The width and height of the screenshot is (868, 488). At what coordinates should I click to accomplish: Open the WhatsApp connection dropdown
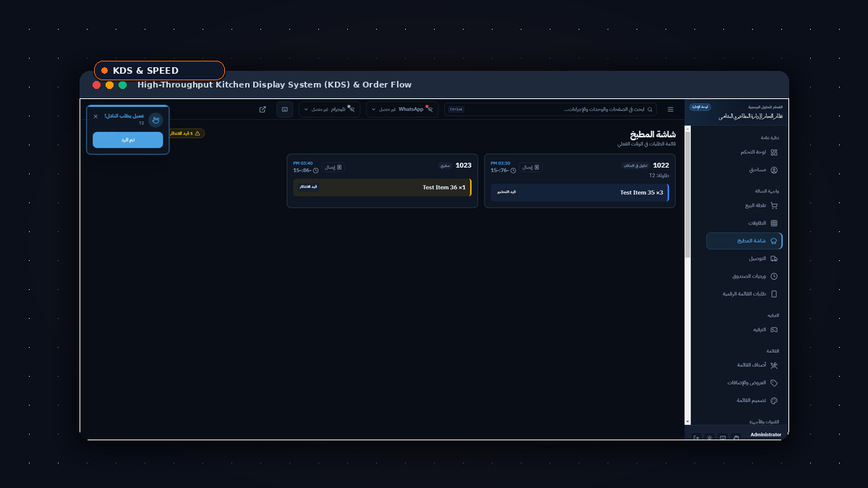pyautogui.click(x=402, y=109)
